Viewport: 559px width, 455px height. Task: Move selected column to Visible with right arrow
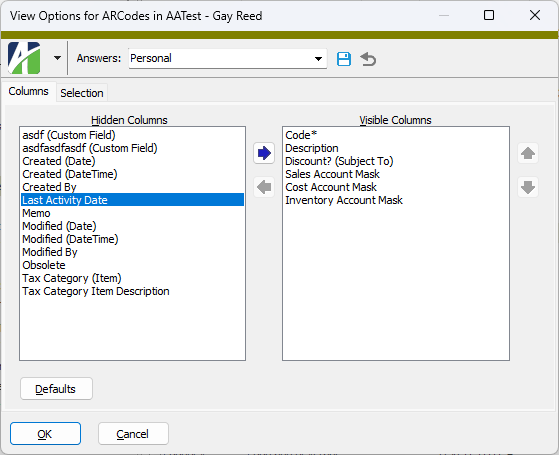coord(264,153)
